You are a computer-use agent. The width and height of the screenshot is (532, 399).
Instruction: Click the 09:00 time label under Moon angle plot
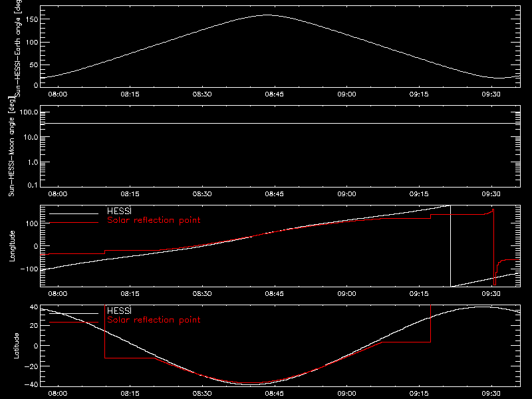[x=346, y=194]
